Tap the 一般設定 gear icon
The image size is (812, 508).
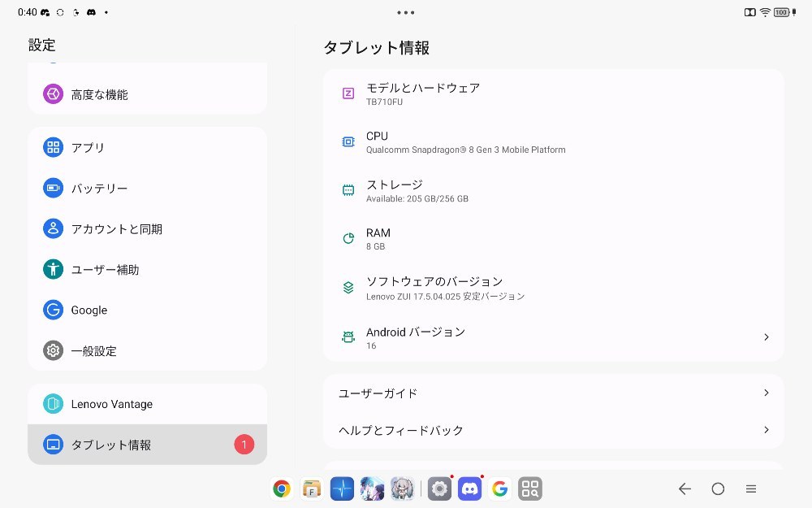tap(53, 350)
